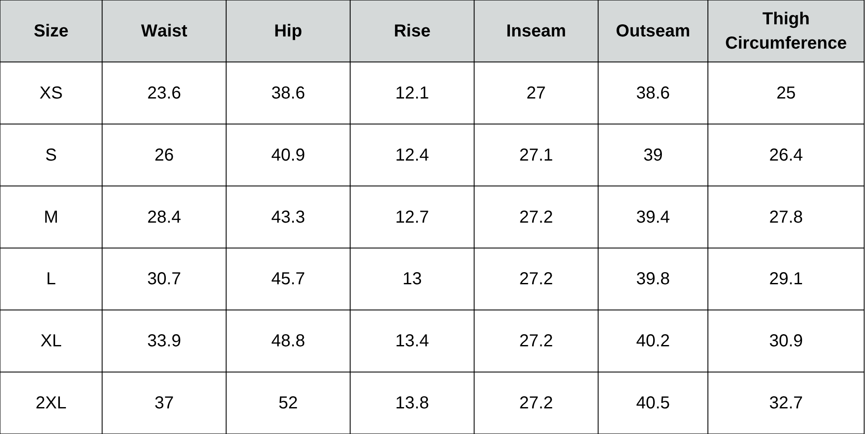This screenshot has height=434, width=868.
Task: Select the Rise column header
Action: [412, 31]
